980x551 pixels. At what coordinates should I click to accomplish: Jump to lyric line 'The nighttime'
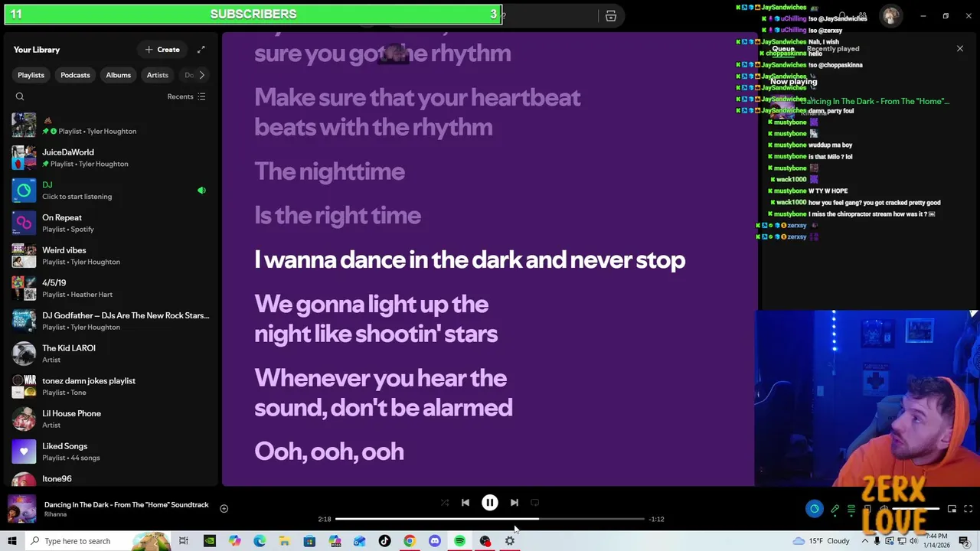(329, 171)
